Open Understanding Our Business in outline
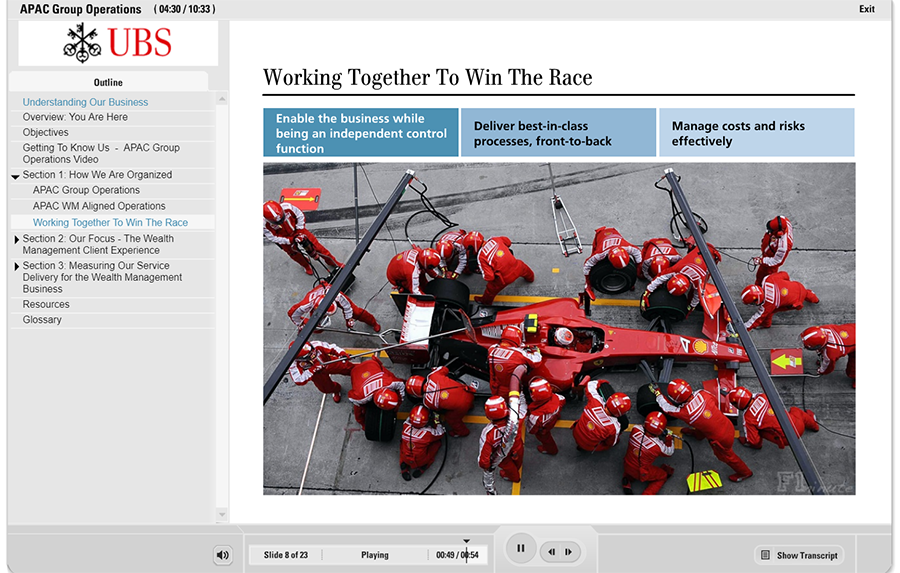Viewport: 900px width, 573px height. tap(85, 102)
